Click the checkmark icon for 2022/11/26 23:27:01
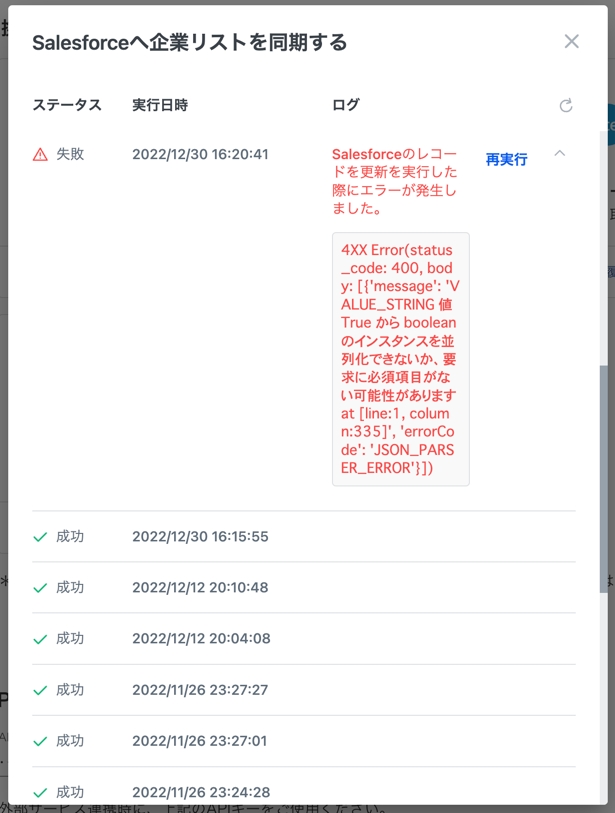 [40, 741]
